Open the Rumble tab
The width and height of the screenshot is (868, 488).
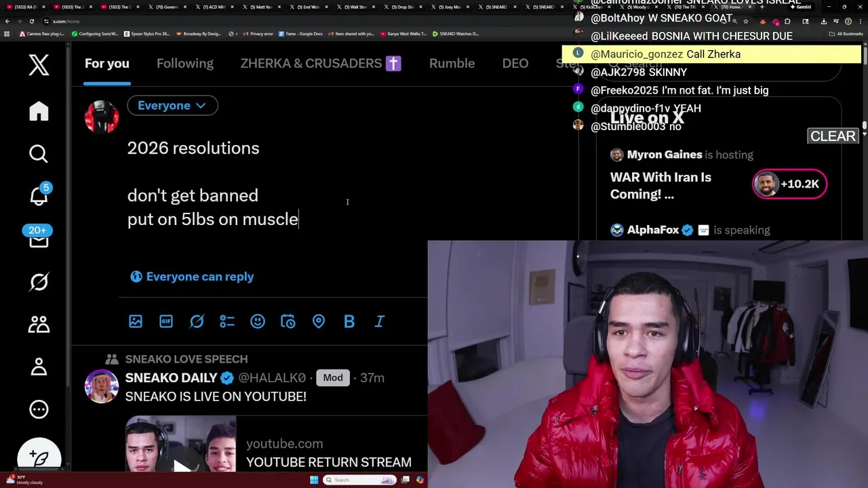pos(452,63)
